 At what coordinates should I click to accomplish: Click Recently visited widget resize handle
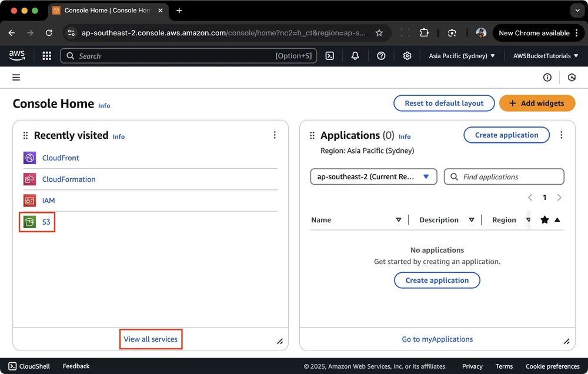(280, 341)
